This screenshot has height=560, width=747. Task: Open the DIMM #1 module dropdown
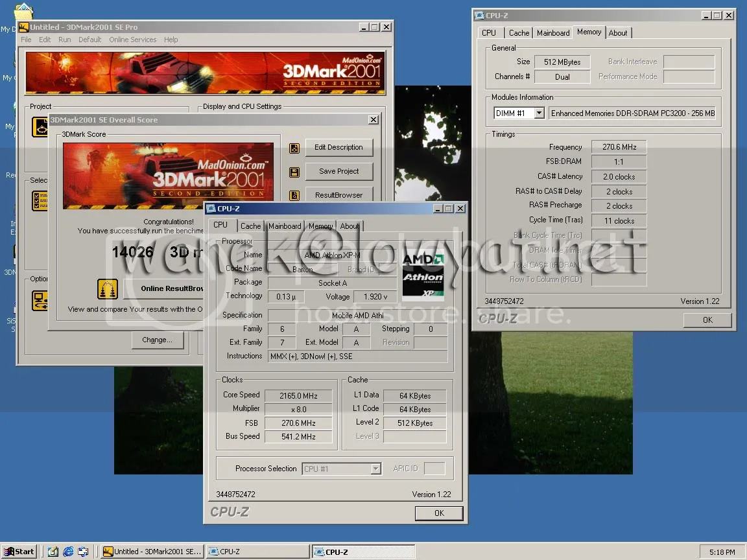[539, 113]
